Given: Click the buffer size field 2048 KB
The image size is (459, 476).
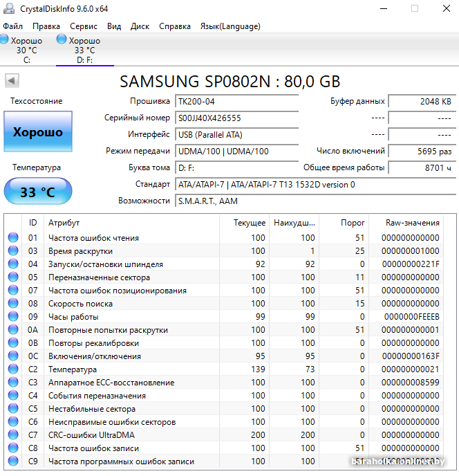Looking at the screenshot, I should (422, 102).
